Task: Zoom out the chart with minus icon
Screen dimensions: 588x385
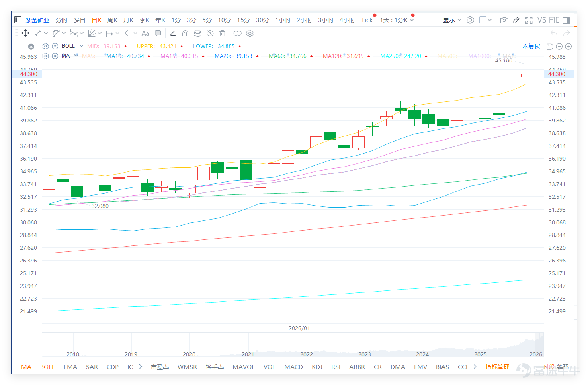Action: pos(559,47)
